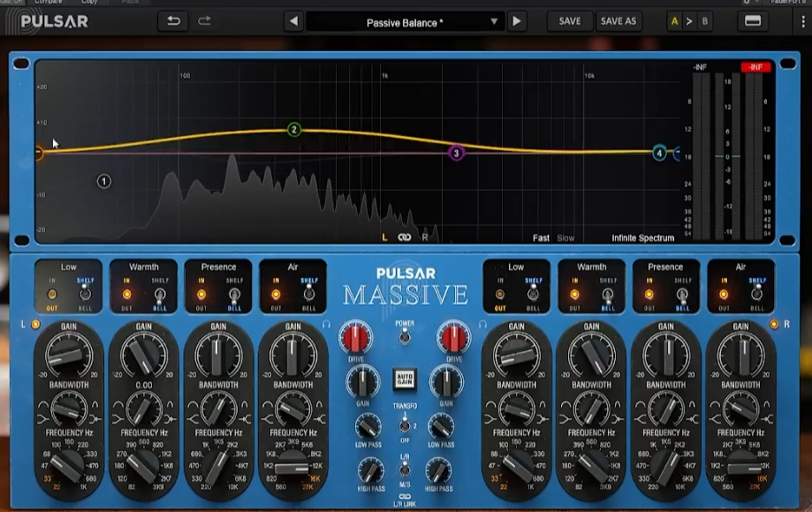Show the R channel curve in the graph

(425, 237)
